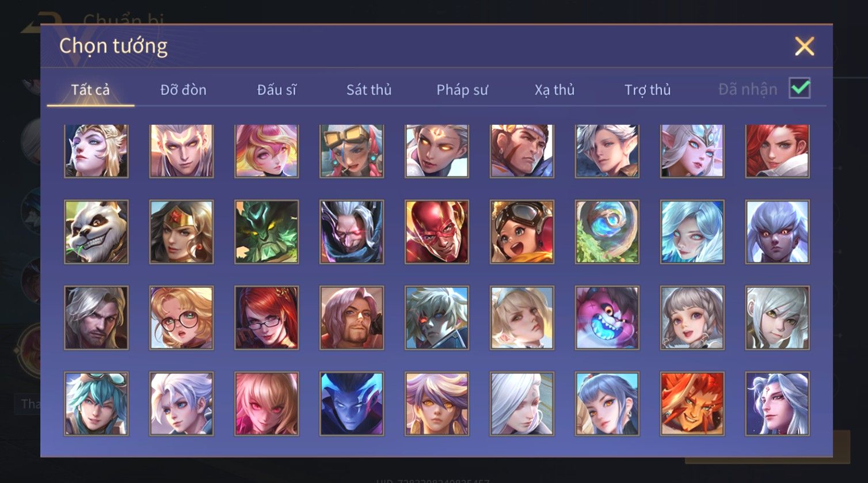Select the panda hero portrait
The image size is (868, 483).
96,231
